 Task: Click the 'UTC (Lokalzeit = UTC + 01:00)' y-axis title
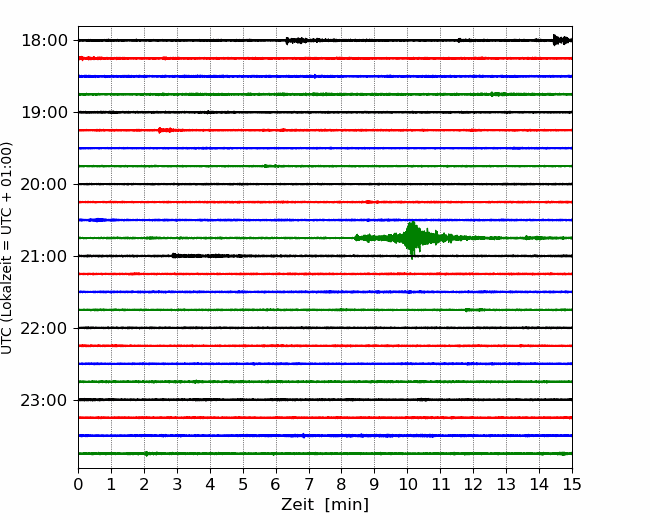[7, 248]
